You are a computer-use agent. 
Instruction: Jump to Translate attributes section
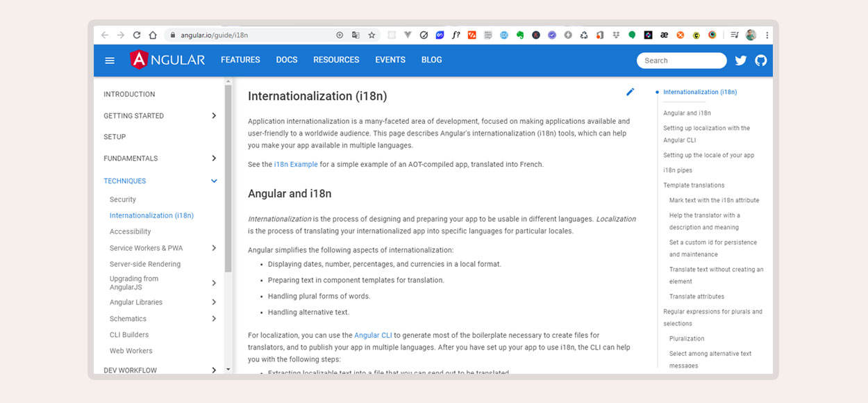(x=696, y=297)
